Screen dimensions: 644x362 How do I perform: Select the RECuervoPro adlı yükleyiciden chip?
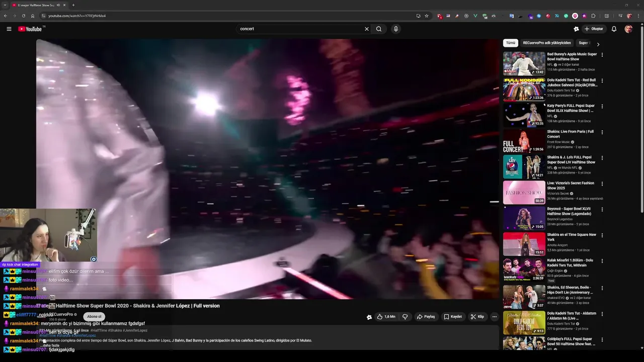(547, 43)
